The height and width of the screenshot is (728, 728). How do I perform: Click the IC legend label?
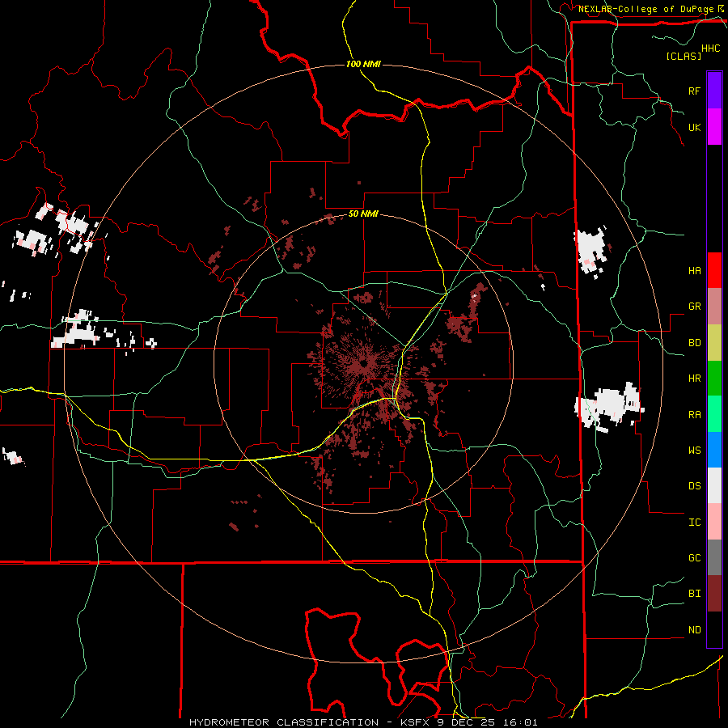[694, 523]
